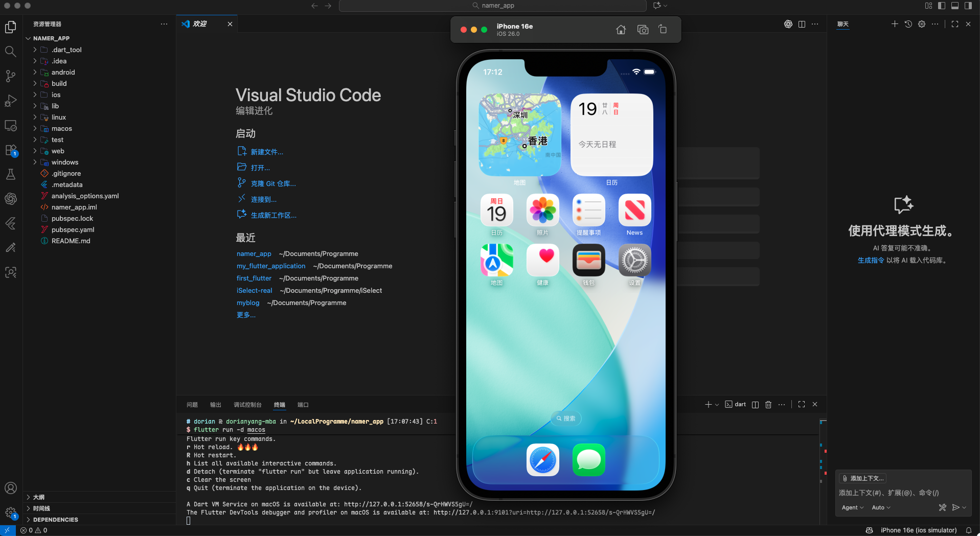This screenshot has width=980, height=536.
Task: Click the simulator Home button
Action: coord(621,30)
